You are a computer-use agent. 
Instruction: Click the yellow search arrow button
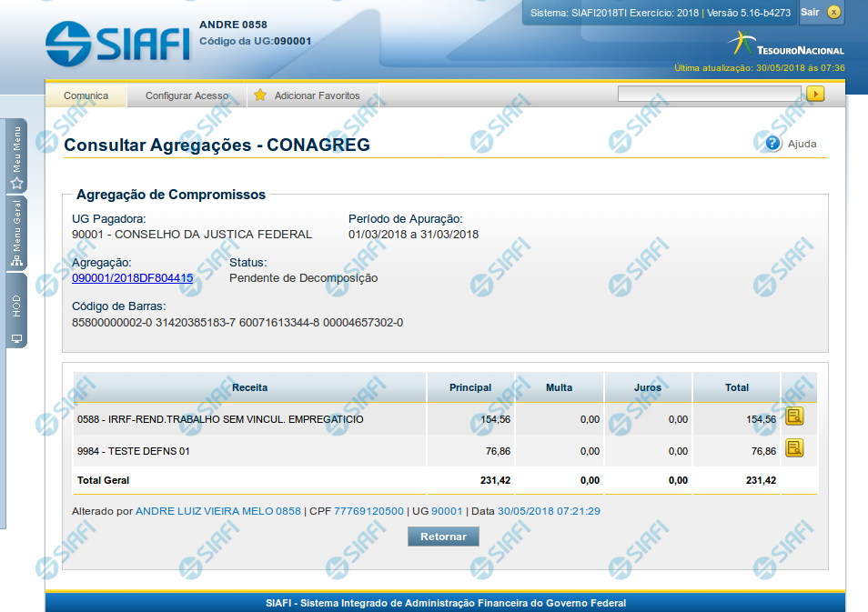click(815, 94)
